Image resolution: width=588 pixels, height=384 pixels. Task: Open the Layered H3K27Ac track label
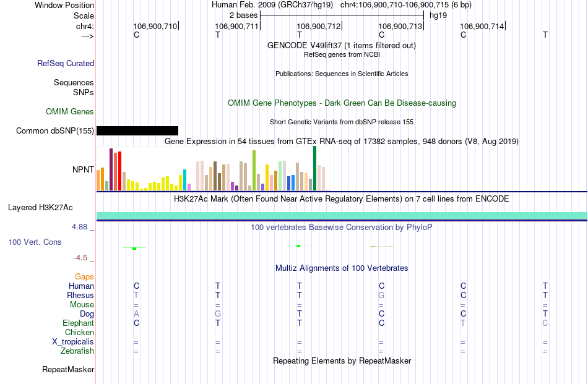click(40, 208)
